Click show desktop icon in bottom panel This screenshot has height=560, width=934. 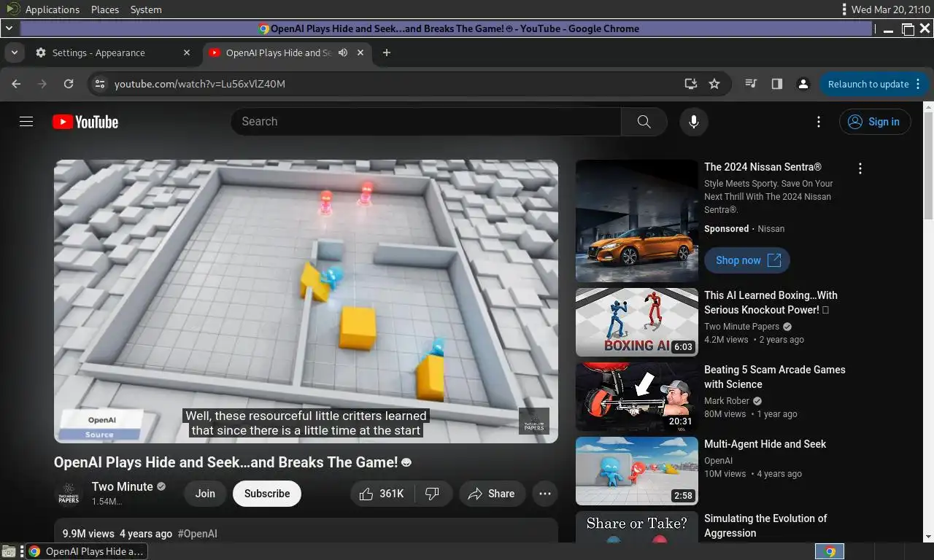click(9, 551)
